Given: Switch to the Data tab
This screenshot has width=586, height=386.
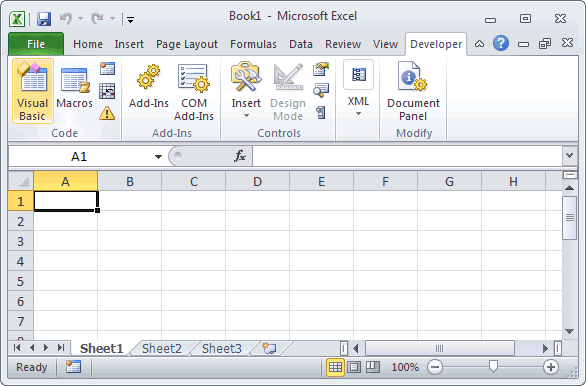Looking at the screenshot, I should [x=300, y=44].
